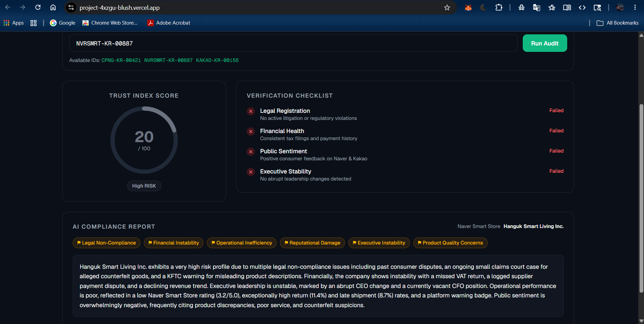Open the Extensions puzzle menu

pyautogui.click(x=499, y=7)
